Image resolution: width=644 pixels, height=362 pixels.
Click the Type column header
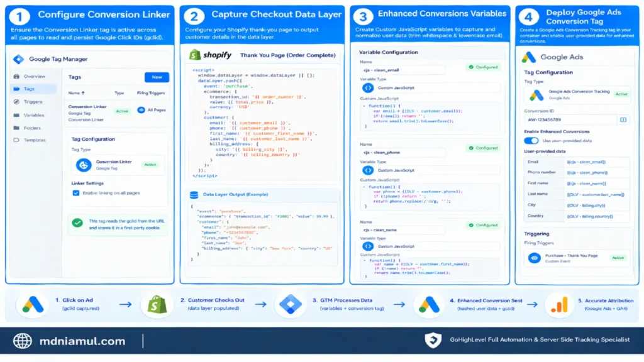[119, 93]
